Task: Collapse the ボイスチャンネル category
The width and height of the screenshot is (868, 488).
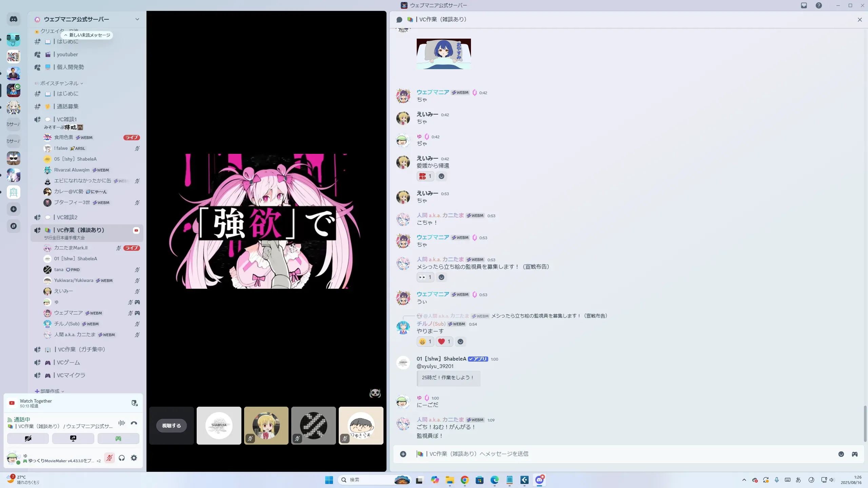Action: 59,83
